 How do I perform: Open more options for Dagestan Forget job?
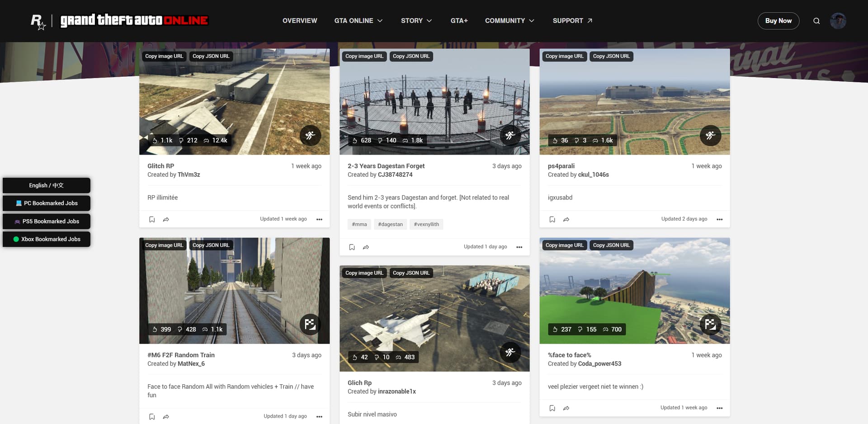[519, 247]
